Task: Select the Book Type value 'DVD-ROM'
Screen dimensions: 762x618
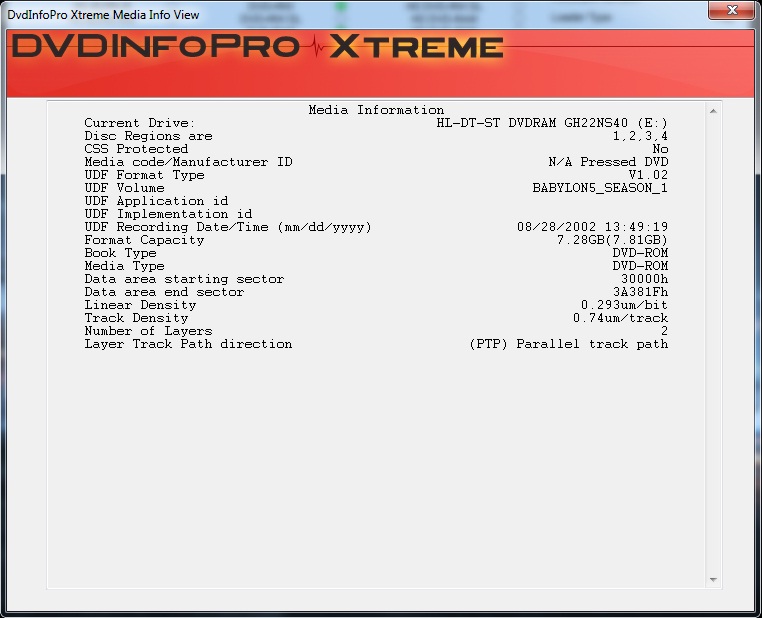Action: [x=640, y=253]
